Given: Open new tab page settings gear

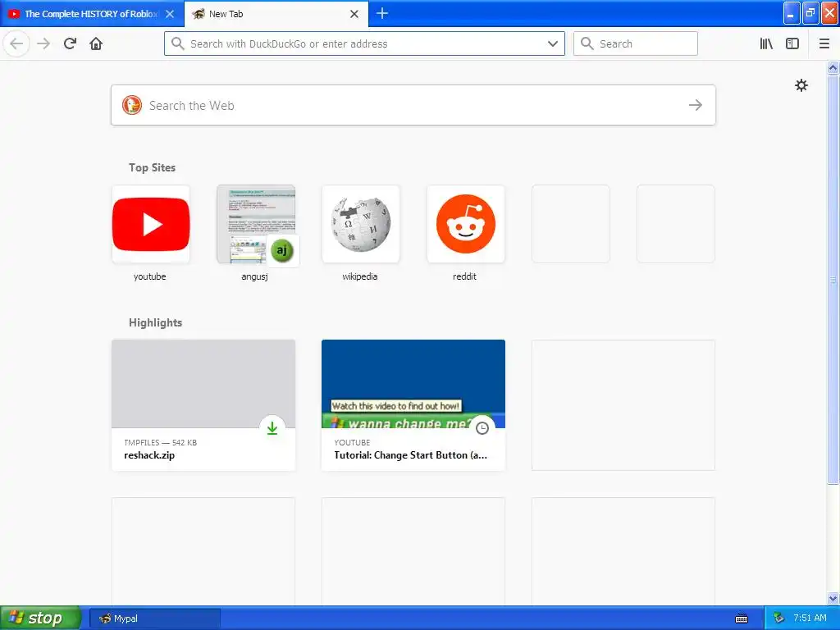Looking at the screenshot, I should click(801, 85).
